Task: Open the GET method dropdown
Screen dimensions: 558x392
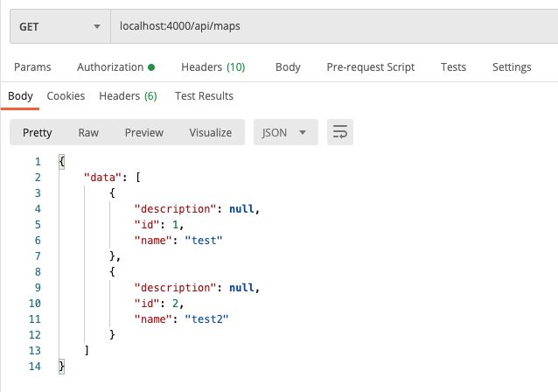Action: pyautogui.click(x=59, y=26)
